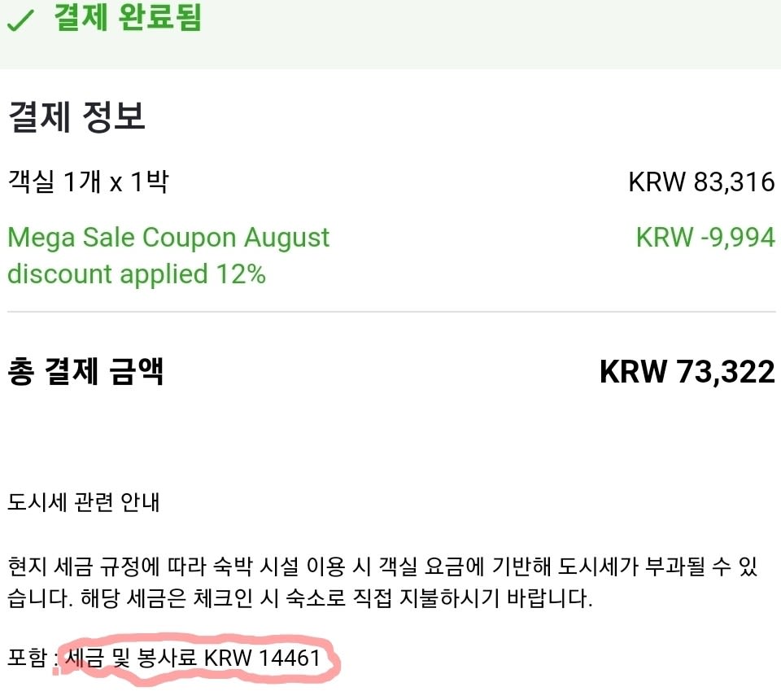The width and height of the screenshot is (781, 700).
Task: Open the Mega Sale Coupon August text
Action: pos(168,238)
